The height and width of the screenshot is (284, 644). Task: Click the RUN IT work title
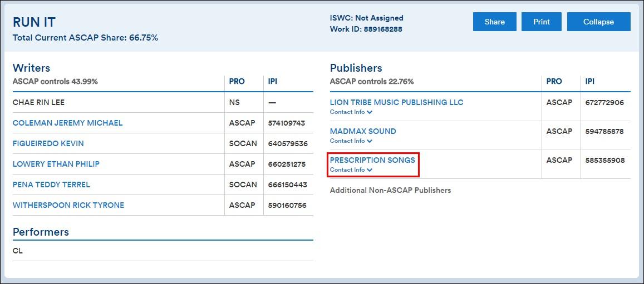34,22
